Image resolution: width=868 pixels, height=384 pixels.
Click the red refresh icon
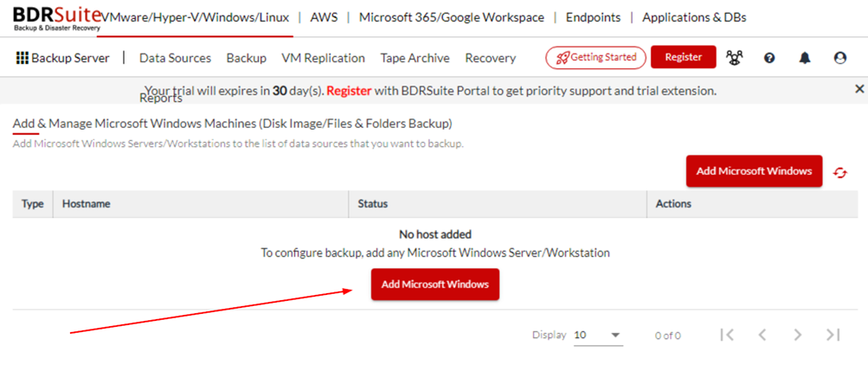(840, 173)
